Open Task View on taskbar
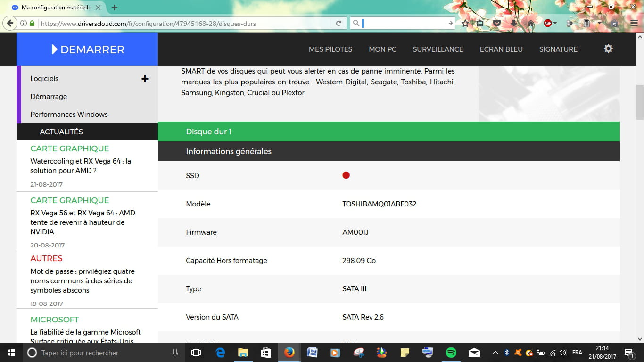The image size is (644, 362). click(196, 353)
